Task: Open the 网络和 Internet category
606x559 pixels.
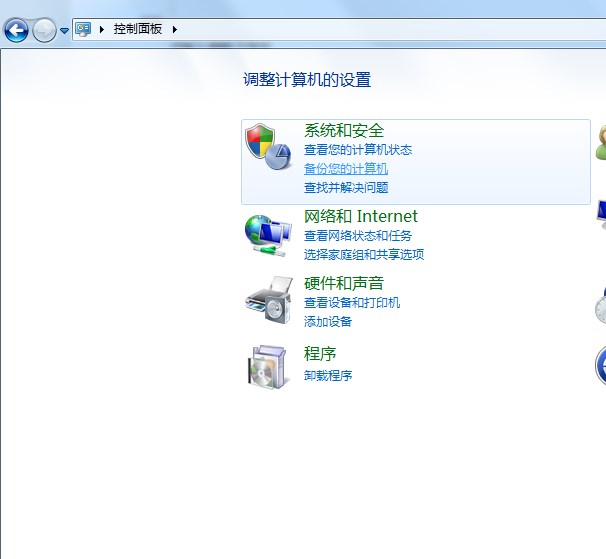Action: point(361,216)
